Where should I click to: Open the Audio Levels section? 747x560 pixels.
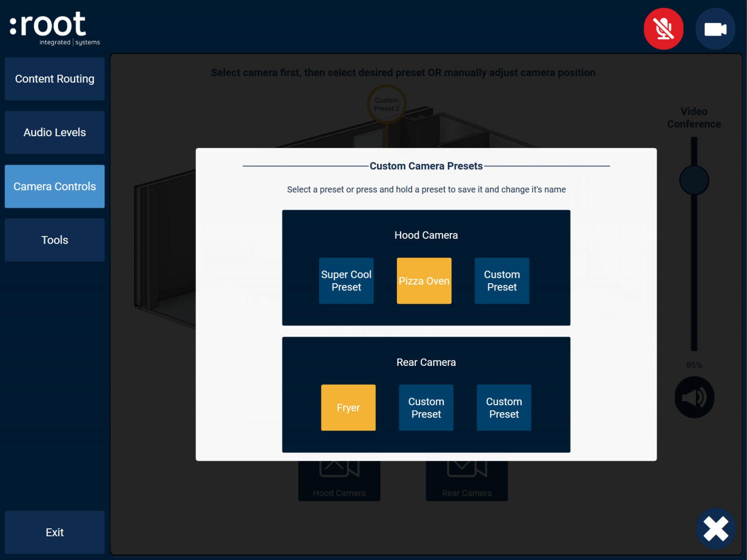pos(54,132)
